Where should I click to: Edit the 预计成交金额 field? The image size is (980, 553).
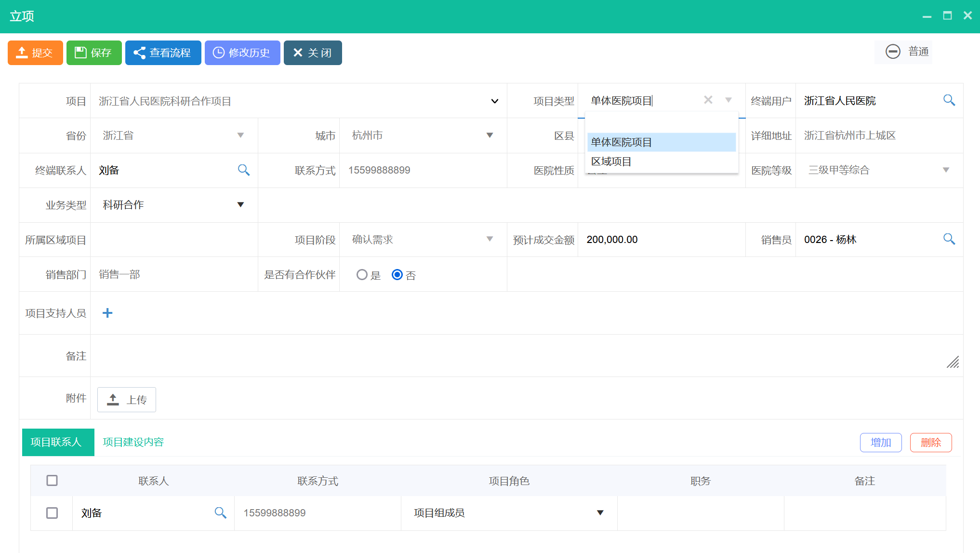pos(662,240)
